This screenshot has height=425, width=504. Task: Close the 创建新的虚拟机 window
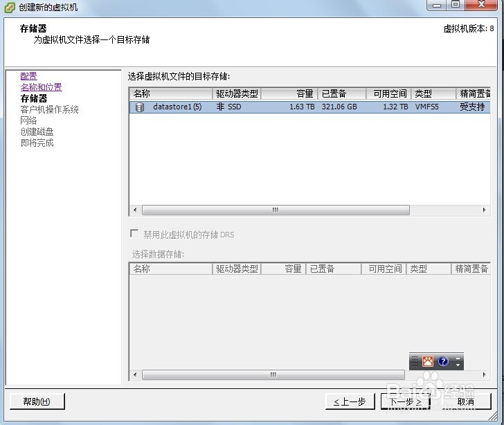coord(481,5)
